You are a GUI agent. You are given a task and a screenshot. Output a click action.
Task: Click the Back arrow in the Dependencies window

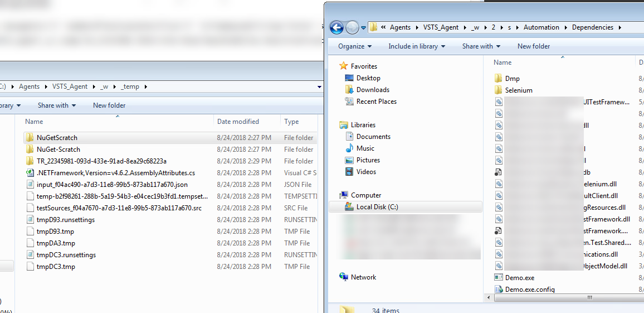click(x=336, y=27)
